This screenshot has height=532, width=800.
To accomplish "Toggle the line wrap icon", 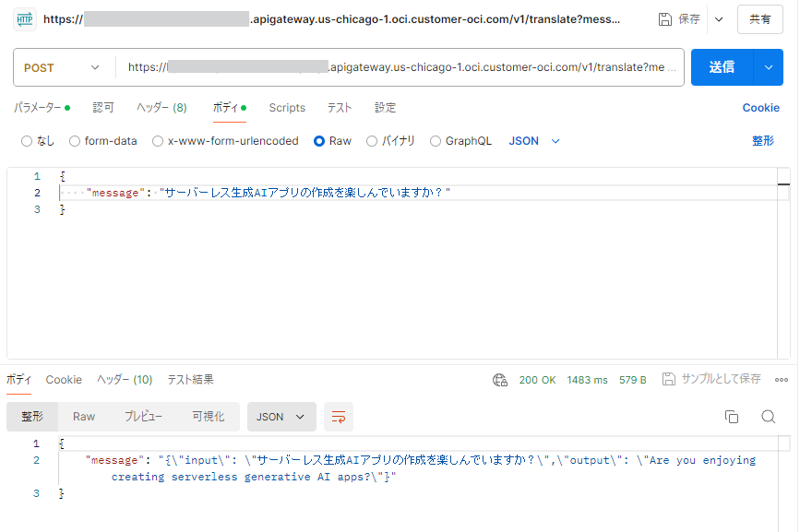I will pyautogui.click(x=339, y=417).
